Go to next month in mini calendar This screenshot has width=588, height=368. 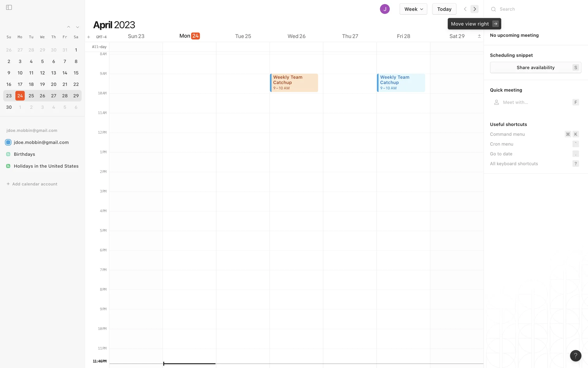(77, 27)
